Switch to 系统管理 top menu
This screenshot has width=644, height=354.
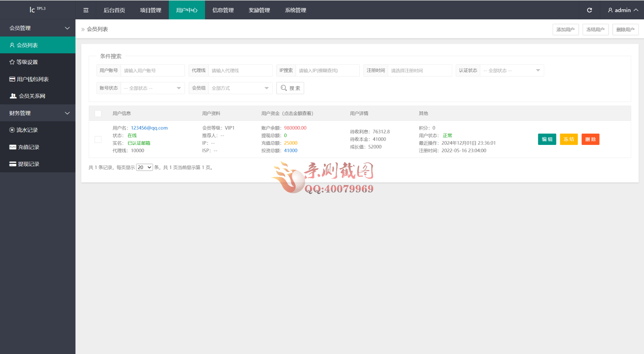coord(295,10)
